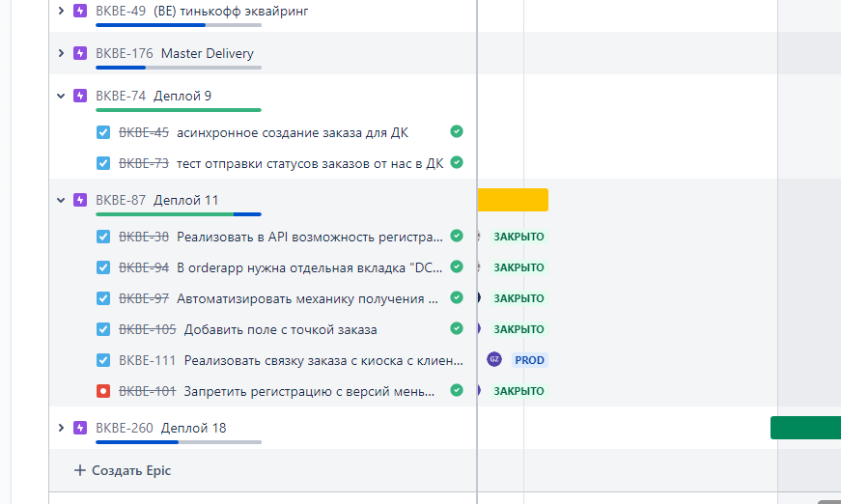The height and width of the screenshot is (504, 841).
Task: Click the red bug icon for BKBE-101
Action: pyautogui.click(x=103, y=391)
